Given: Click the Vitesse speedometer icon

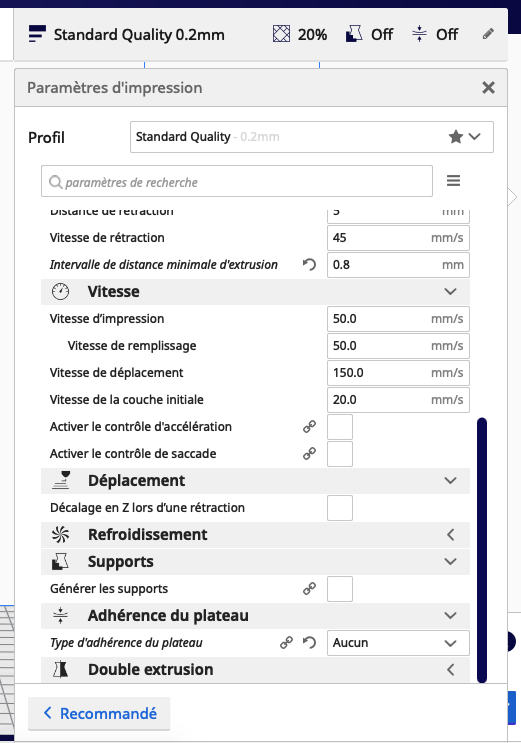Looking at the screenshot, I should coord(60,291).
